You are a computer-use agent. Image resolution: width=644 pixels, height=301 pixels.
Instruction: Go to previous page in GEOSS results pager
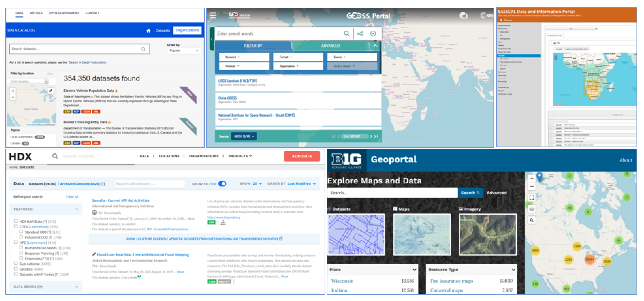(338, 136)
